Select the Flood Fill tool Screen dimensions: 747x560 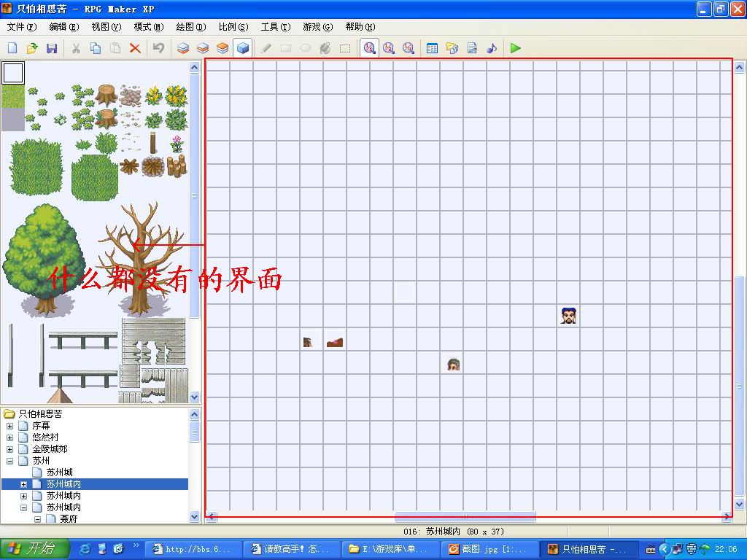(325, 48)
